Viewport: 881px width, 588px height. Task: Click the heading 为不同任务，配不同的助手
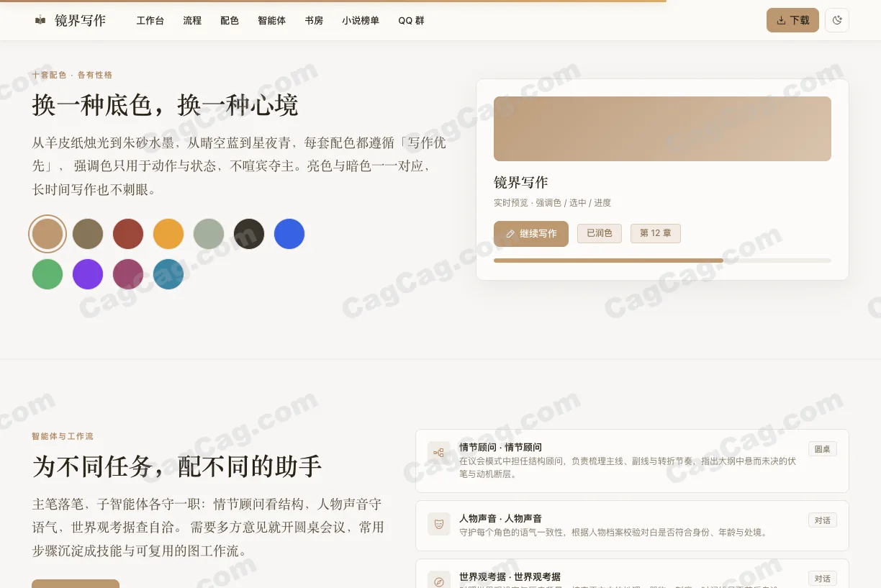point(177,466)
